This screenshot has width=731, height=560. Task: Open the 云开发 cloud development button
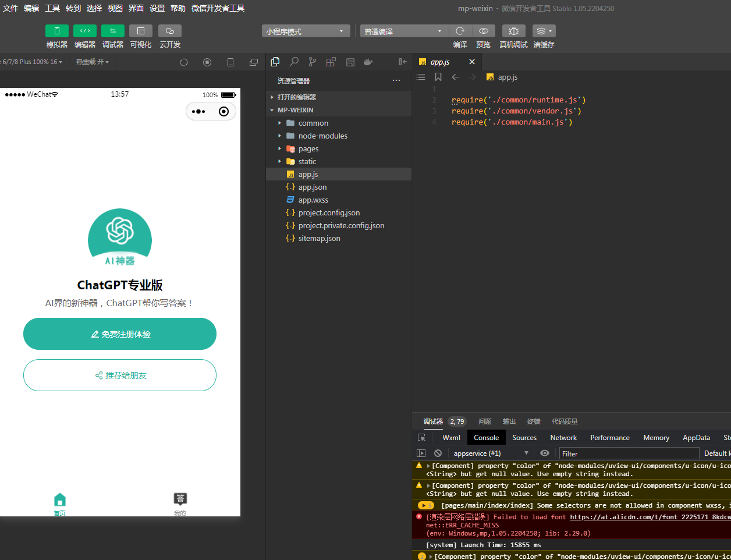click(170, 31)
